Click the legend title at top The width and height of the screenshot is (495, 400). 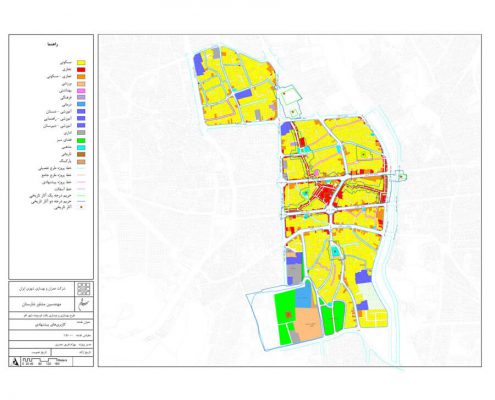[53, 44]
